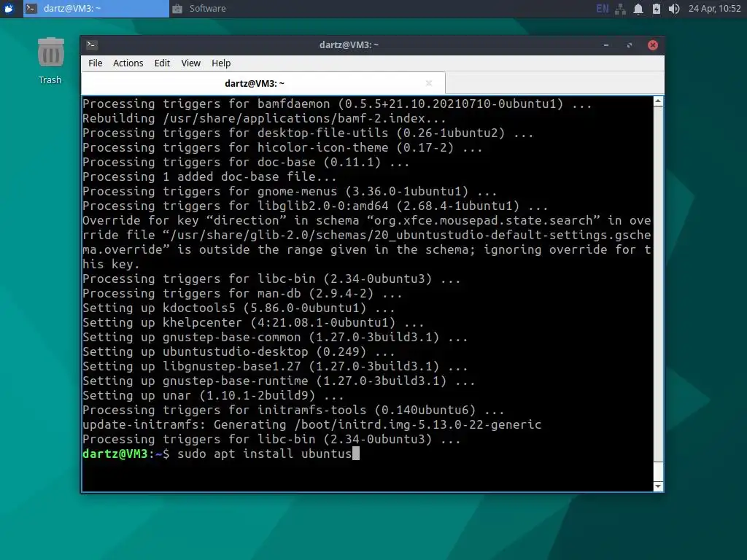This screenshot has width=747, height=560.
Task: Click the command line 'sudo apt install ubuntus'
Action: [x=264, y=454]
